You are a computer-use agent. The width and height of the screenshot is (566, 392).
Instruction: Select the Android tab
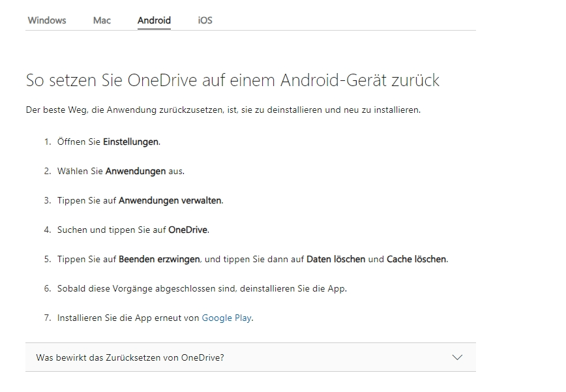click(154, 20)
